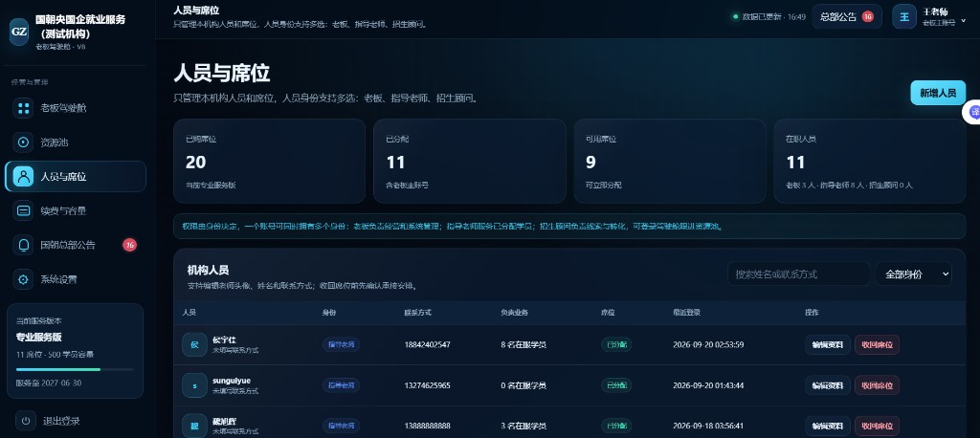
Task: Open the 总部公告 button in header
Action: pos(847,17)
